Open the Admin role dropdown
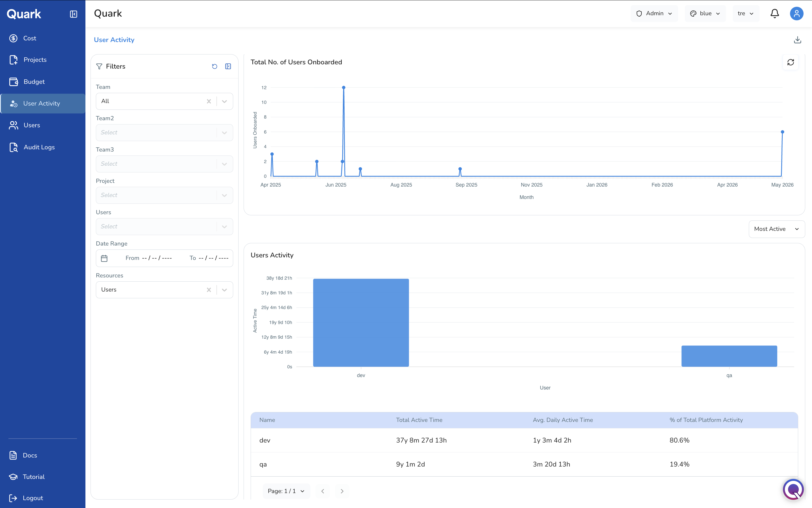Screen dimensions: 812x508 click(654, 14)
